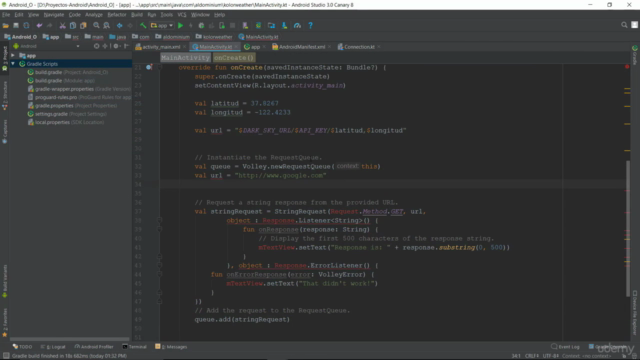Click the green Make Project hammer icon

(x=143, y=25)
